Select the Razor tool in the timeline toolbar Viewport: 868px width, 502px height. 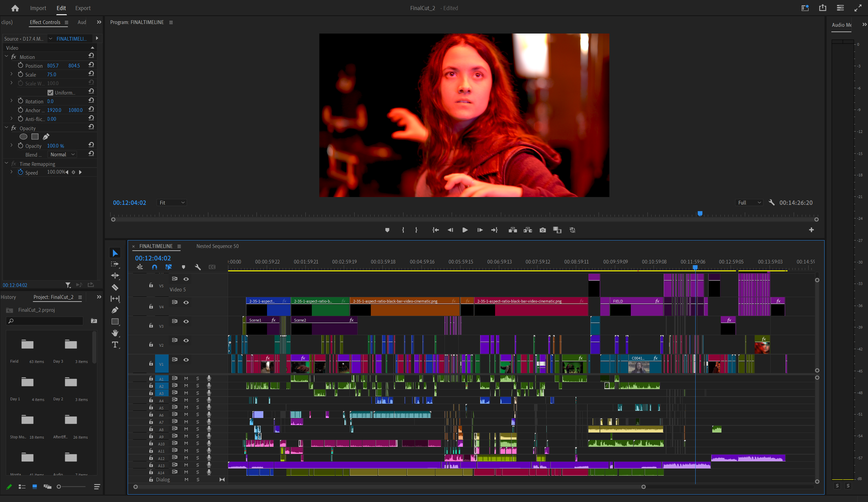[115, 287]
